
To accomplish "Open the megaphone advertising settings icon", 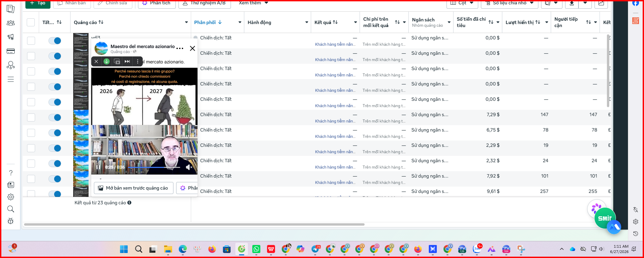I will tap(11, 37).
